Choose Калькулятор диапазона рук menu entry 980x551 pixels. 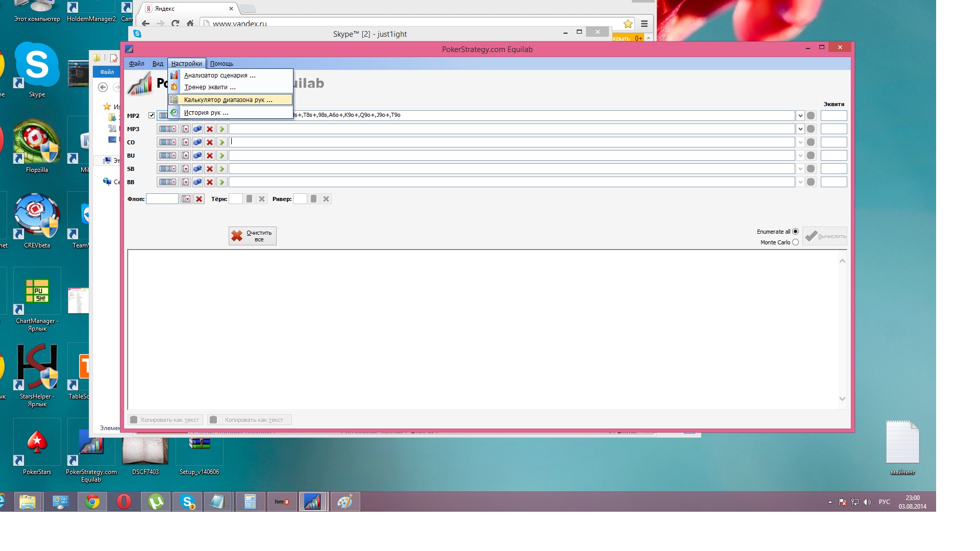(228, 100)
